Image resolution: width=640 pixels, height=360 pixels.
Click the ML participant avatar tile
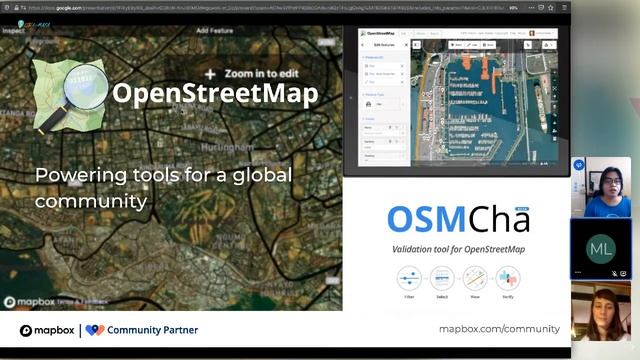(601, 249)
